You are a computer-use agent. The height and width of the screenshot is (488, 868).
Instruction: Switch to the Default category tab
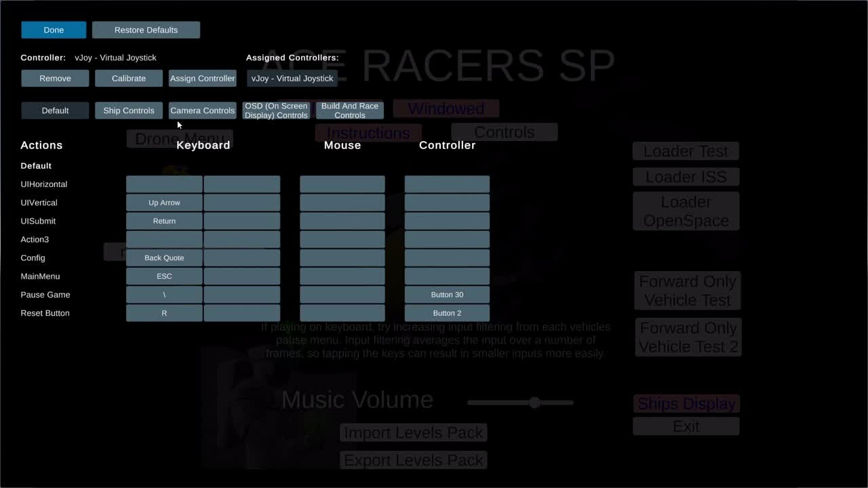pos(55,110)
